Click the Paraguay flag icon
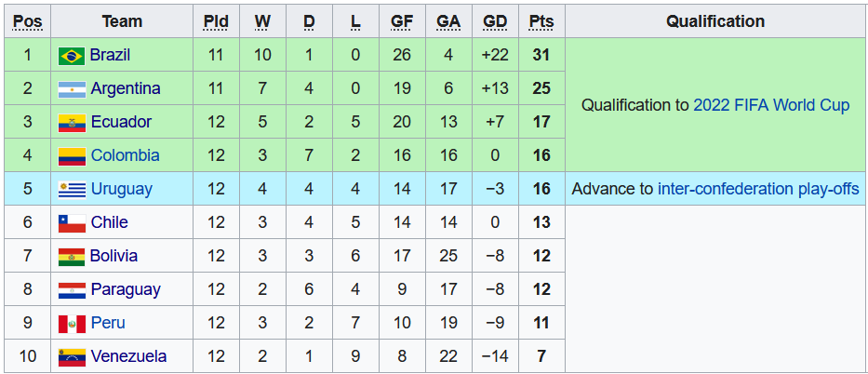 (72, 290)
